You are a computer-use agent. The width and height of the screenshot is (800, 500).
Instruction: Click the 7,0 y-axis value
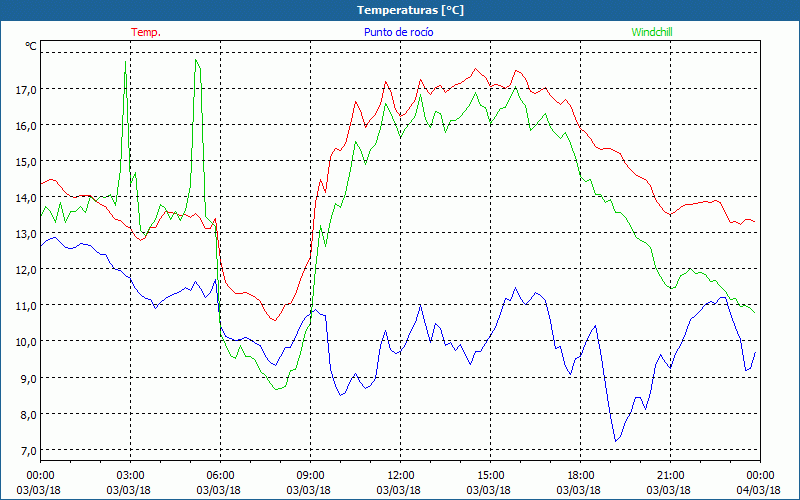29,451
